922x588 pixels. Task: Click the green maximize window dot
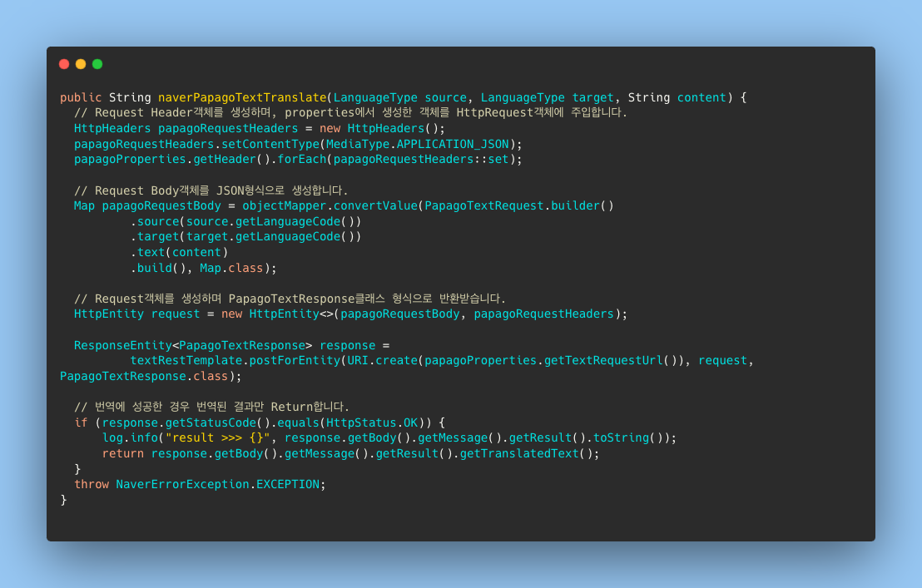point(97,64)
